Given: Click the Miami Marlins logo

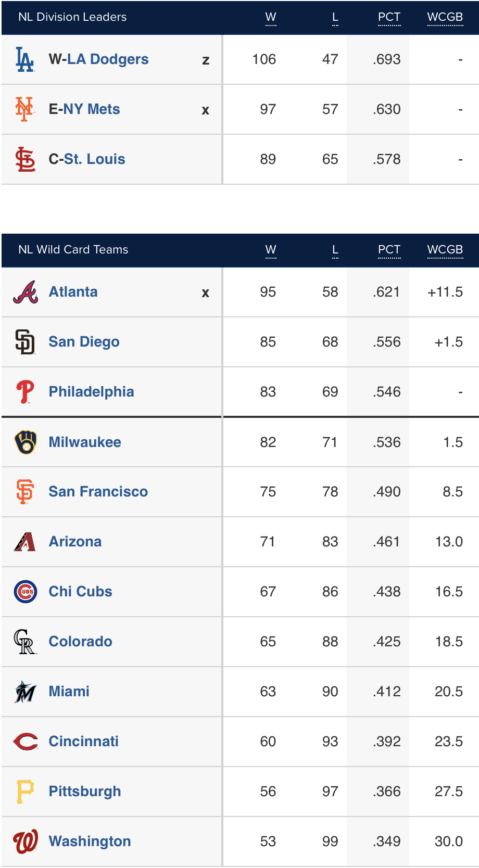Looking at the screenshot, I should 26,692.
